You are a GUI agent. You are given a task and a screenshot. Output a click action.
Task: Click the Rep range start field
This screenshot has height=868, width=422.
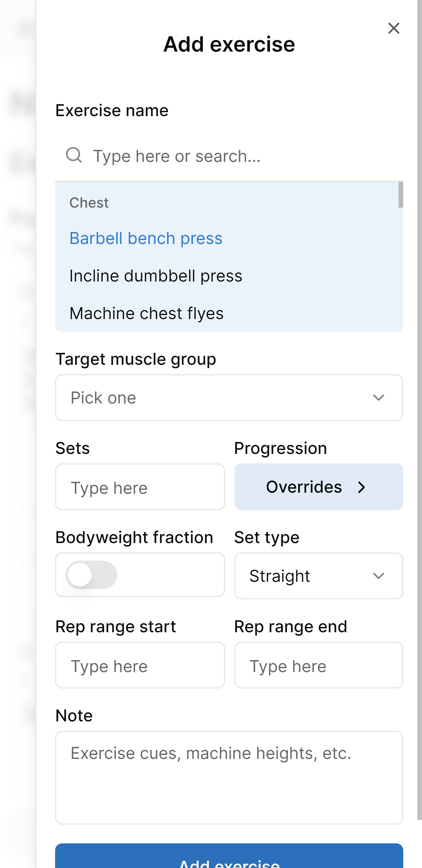140,665
